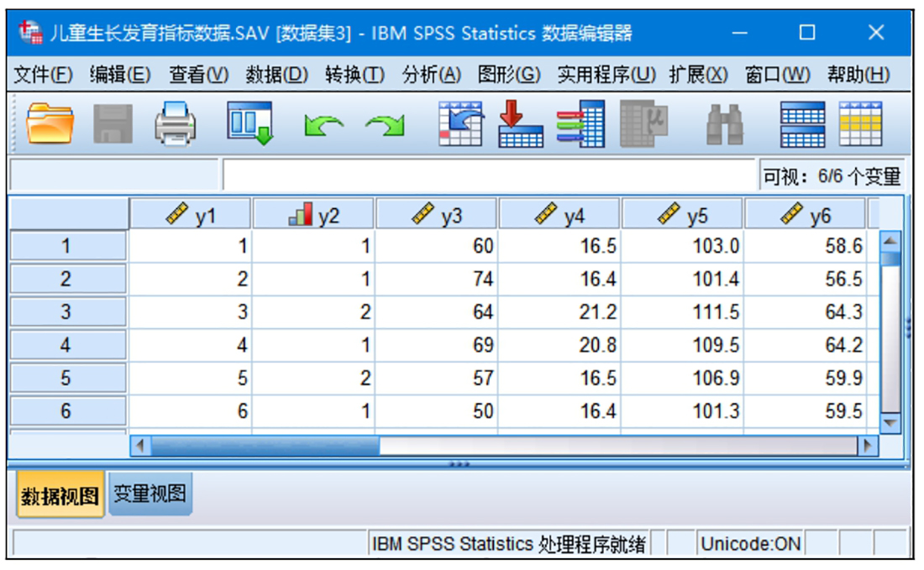The image size is (924, 570).
Task: Click the Go to case icon
Action: [x=460, y=124]
